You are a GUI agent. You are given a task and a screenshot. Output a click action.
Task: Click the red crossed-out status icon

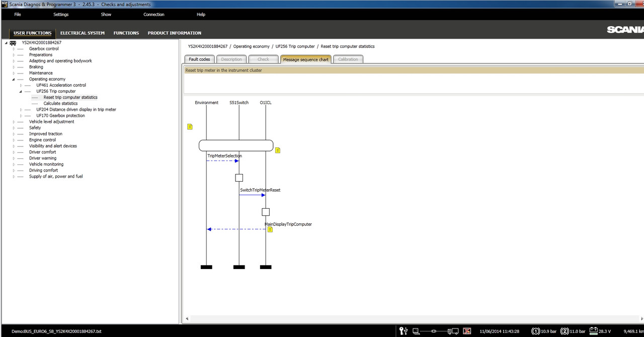click(467, 331)
